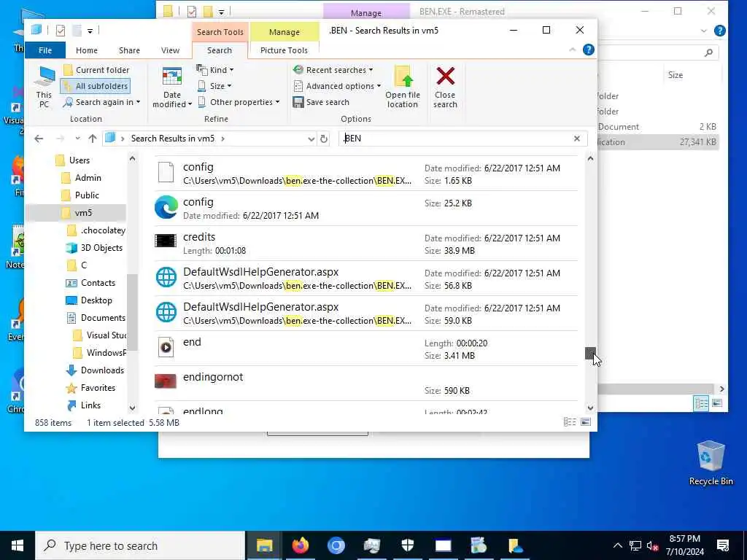Open Links in navigation pane
747x560 pixels.
(84, 405)
